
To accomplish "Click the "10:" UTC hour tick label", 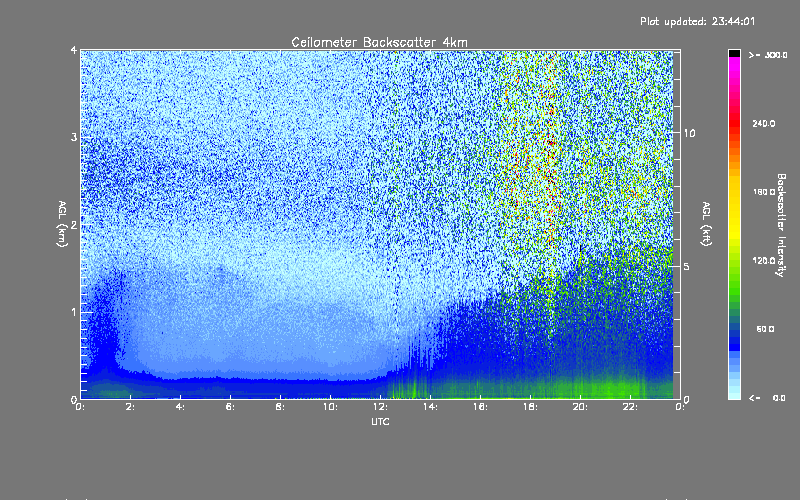I will [330, 407].
